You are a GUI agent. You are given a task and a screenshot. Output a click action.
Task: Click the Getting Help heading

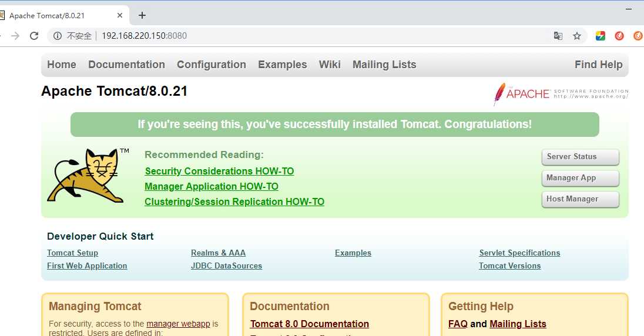(481, 307)
